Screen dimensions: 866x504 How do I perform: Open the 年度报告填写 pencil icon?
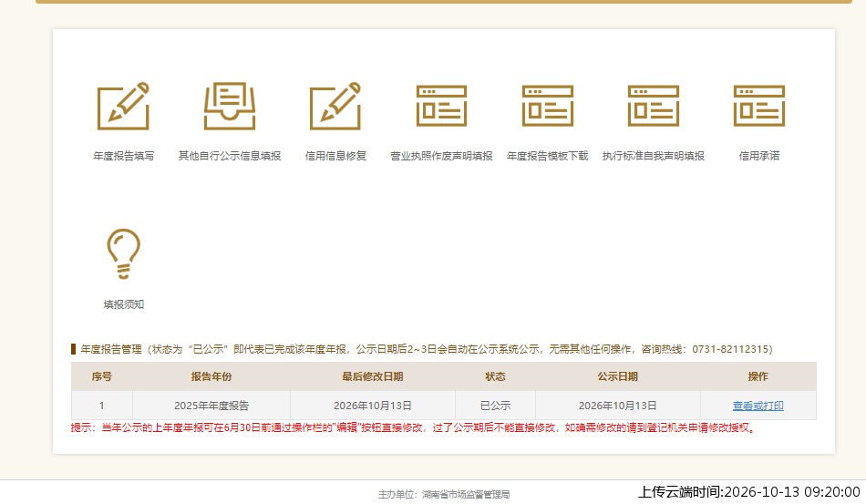pos(123,106)
